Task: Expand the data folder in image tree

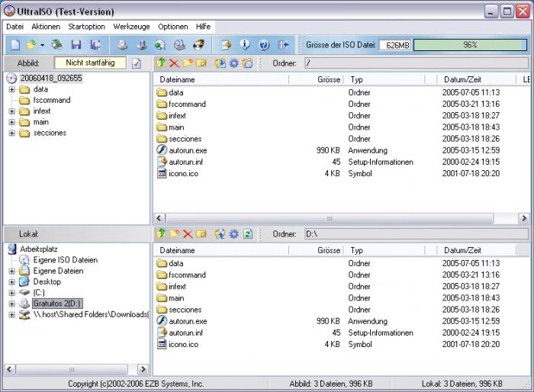Action: pos(12,89)
